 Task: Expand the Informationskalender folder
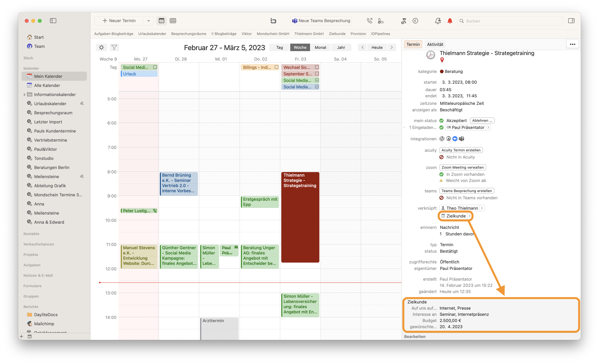tap(24, 94)
